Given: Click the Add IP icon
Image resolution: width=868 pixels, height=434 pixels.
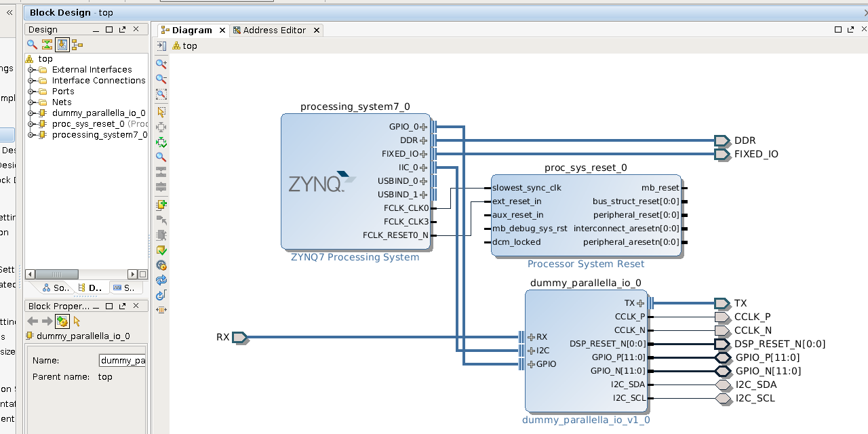Looking at the screenshot, I should pos(161,204).
